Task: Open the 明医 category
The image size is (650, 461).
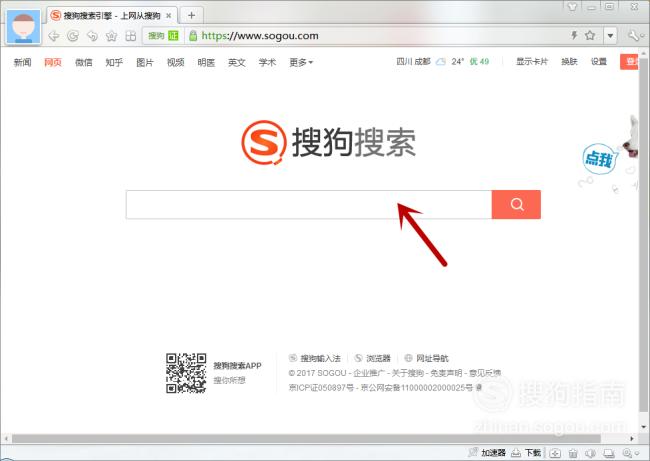Action: point(206,63)
